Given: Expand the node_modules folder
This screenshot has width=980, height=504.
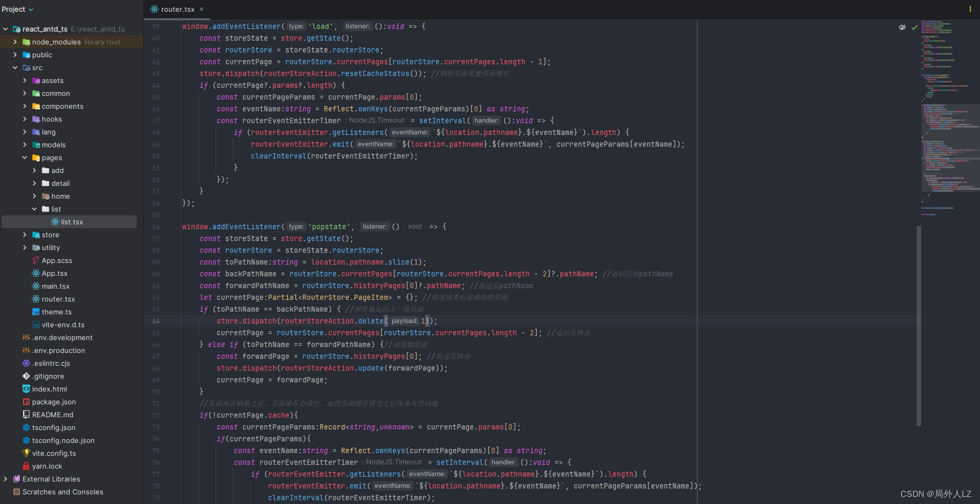Looking at the screenshot, I should (x=15, y=42).
